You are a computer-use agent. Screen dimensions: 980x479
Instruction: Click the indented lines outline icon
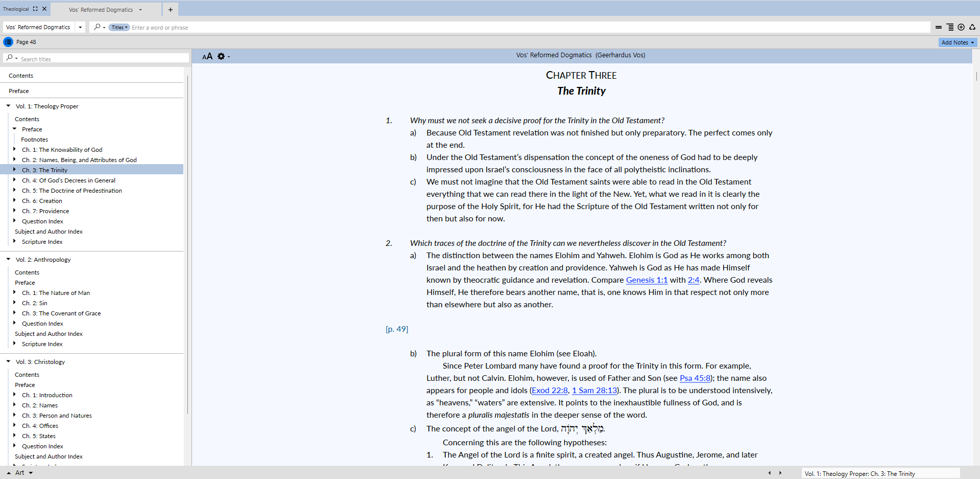pyautogui.click(x=950, y=27)
